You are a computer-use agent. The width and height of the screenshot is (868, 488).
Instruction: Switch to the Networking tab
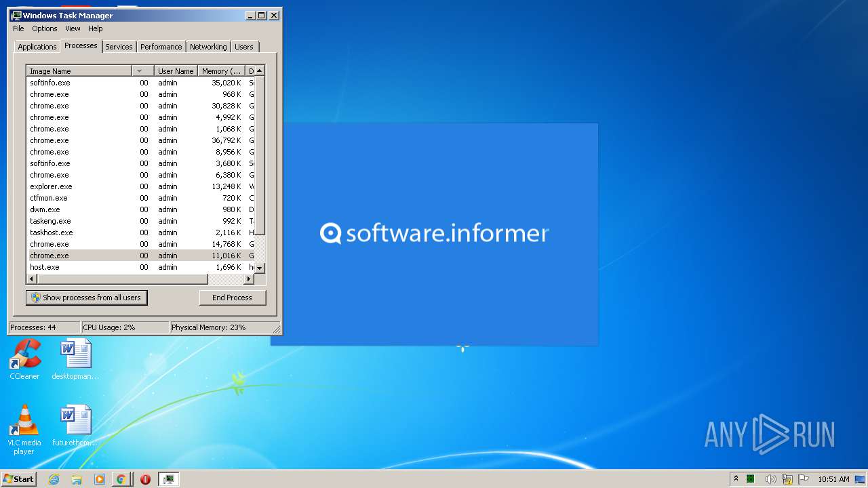(208, 47)
